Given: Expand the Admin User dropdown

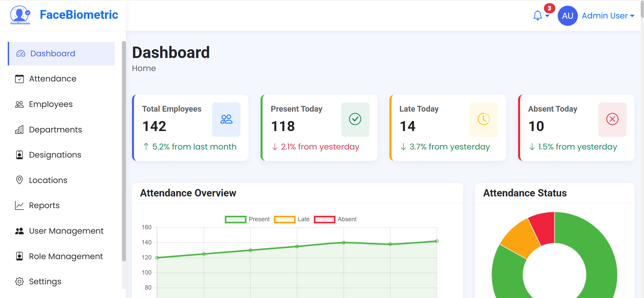Looking at the screenshot, I should (x=608, y=16).
